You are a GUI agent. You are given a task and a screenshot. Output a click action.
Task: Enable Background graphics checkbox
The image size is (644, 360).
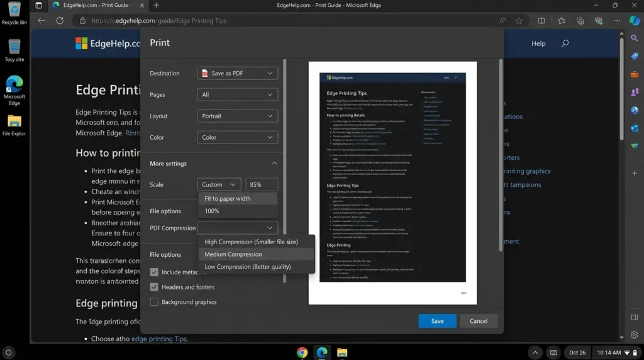click(x=154, y=301)
